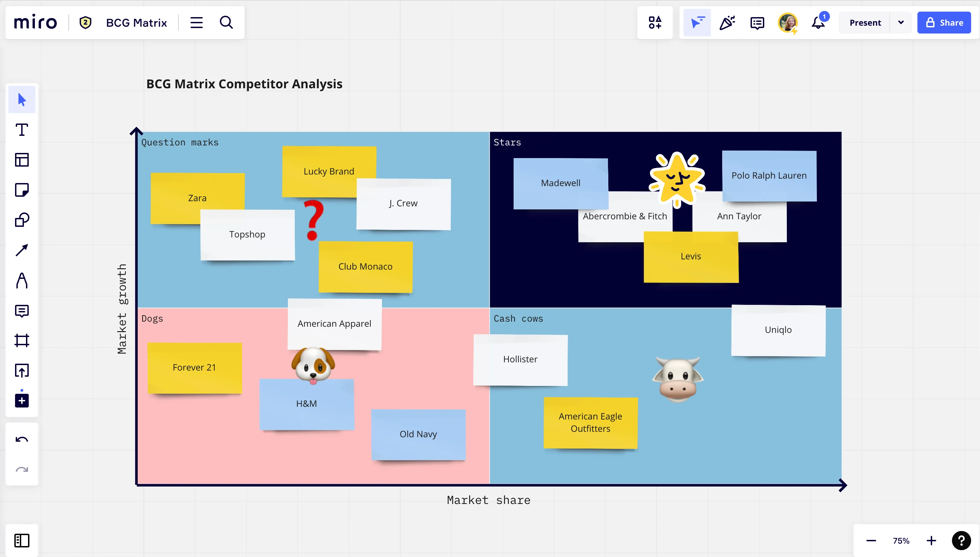Screen dimensions: 980x557
Task: Select the Sticky note tool
Action: tap(22, 190)
